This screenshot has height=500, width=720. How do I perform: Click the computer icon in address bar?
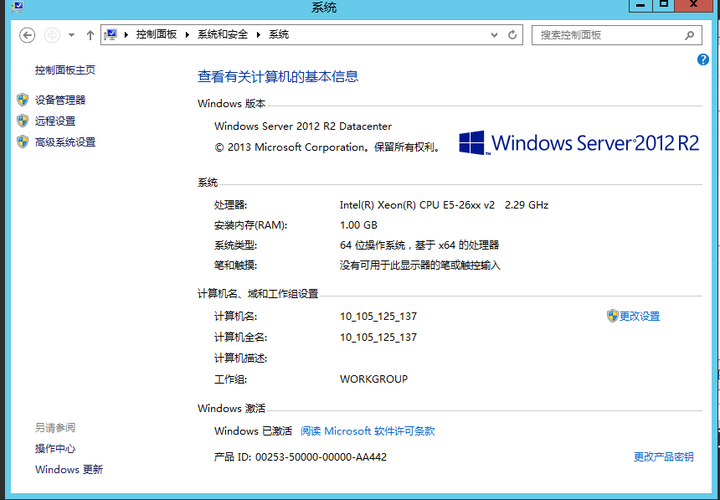111,34
